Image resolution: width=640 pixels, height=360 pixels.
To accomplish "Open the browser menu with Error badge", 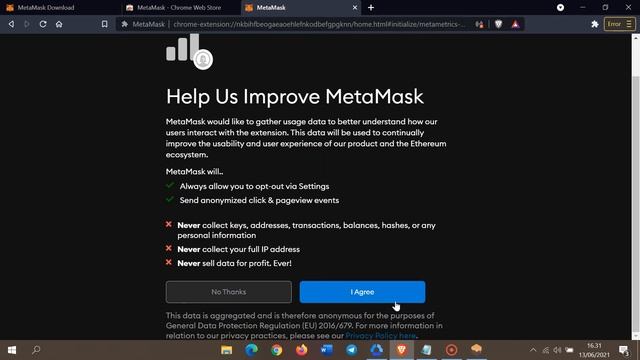I will pyautogui.click(x=620, y=24).
